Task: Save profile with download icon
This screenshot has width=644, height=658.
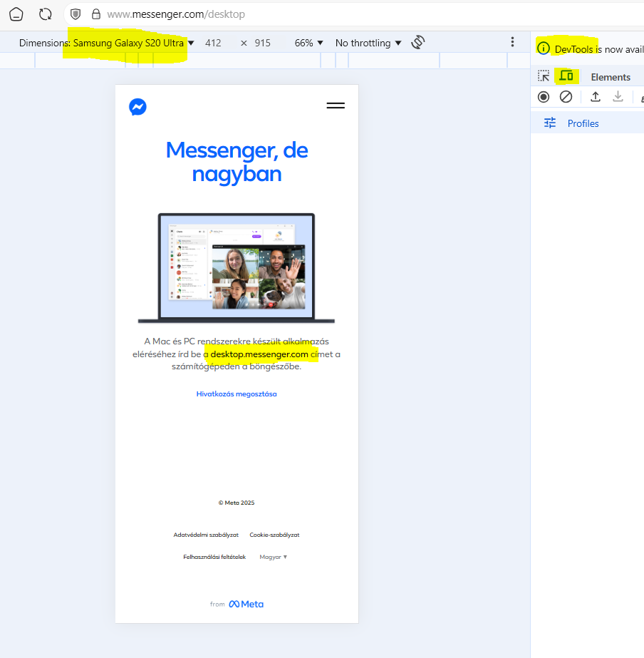Action: point(618,97)
